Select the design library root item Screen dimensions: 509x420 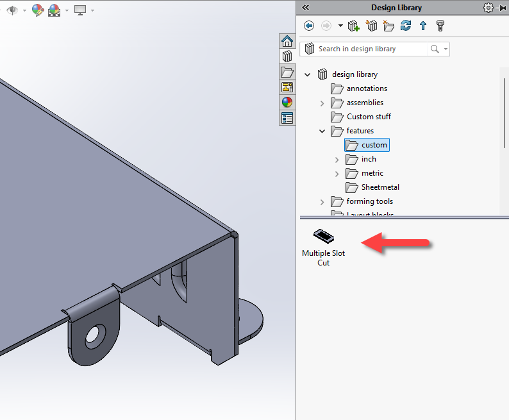pos(355,74)
